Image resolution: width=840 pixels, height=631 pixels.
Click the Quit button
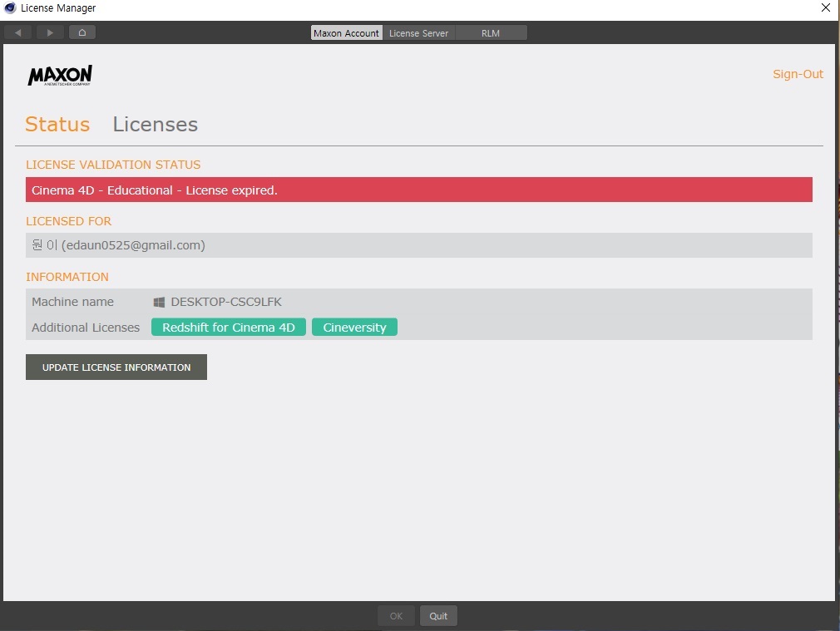pyautogui.click(x=438, y=616)
